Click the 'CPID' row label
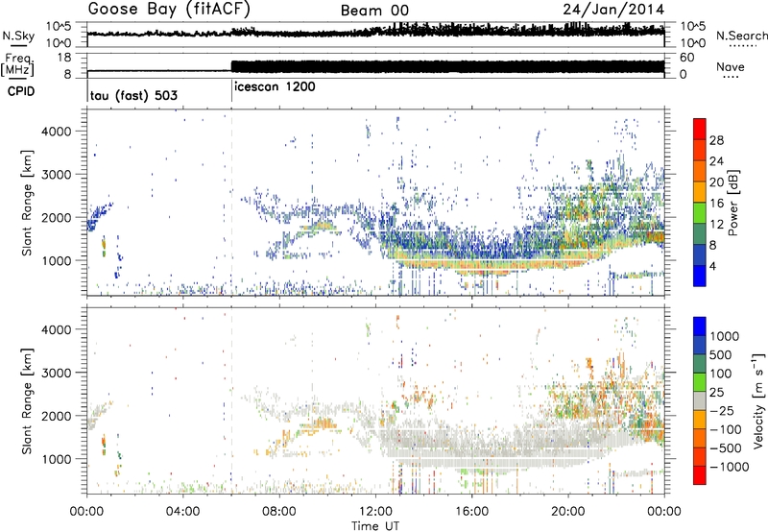768x532 pixels. pos(21,91)
